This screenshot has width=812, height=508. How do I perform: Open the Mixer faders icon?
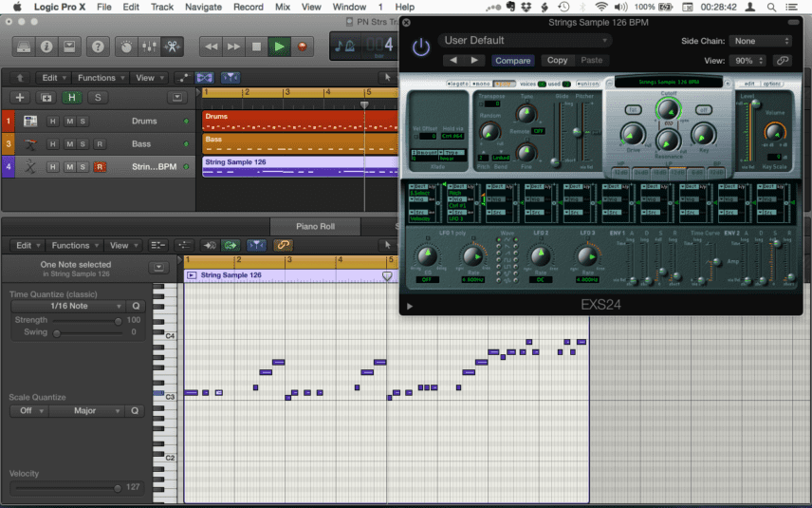pos(149,47)
